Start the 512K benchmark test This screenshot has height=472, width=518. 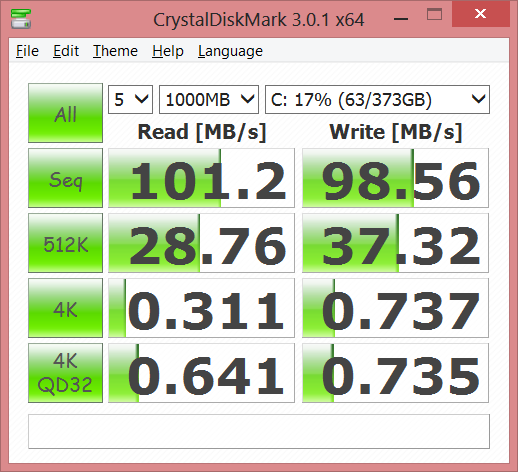point(65,243)
